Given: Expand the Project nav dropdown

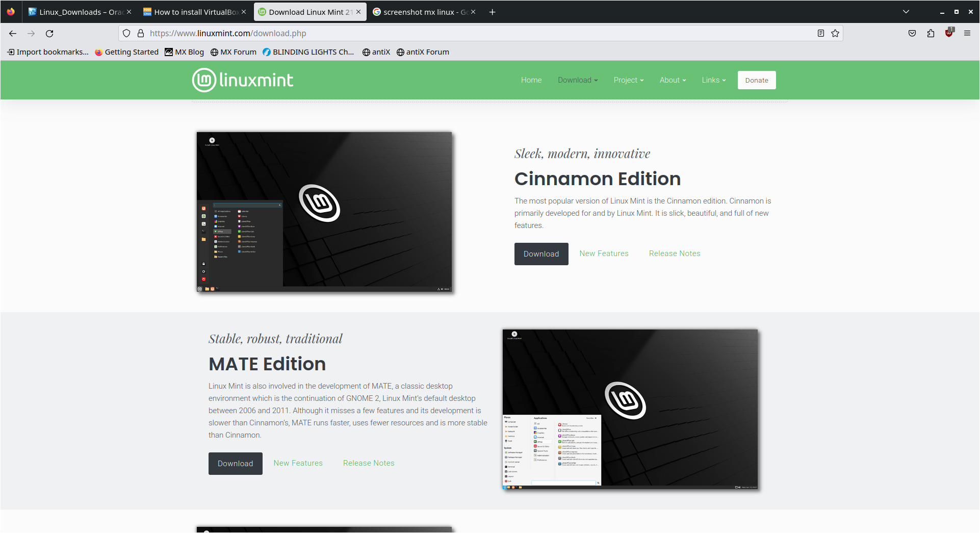Looking at the screenshot, I should (x=629, y=80).
